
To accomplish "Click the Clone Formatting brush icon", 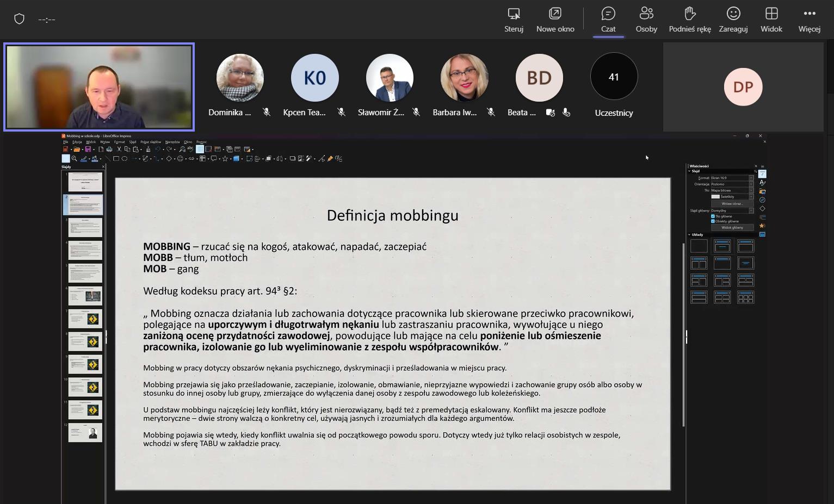I will [x=148, y=149].
